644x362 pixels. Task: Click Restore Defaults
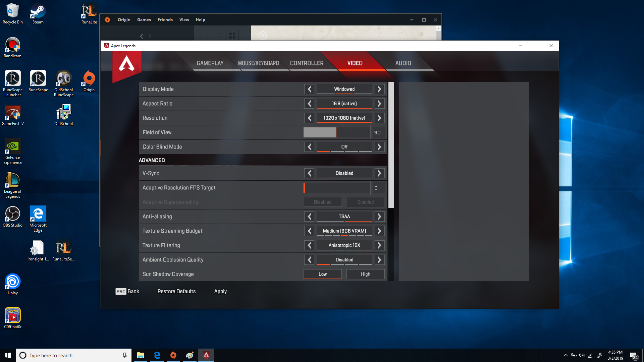176,292
